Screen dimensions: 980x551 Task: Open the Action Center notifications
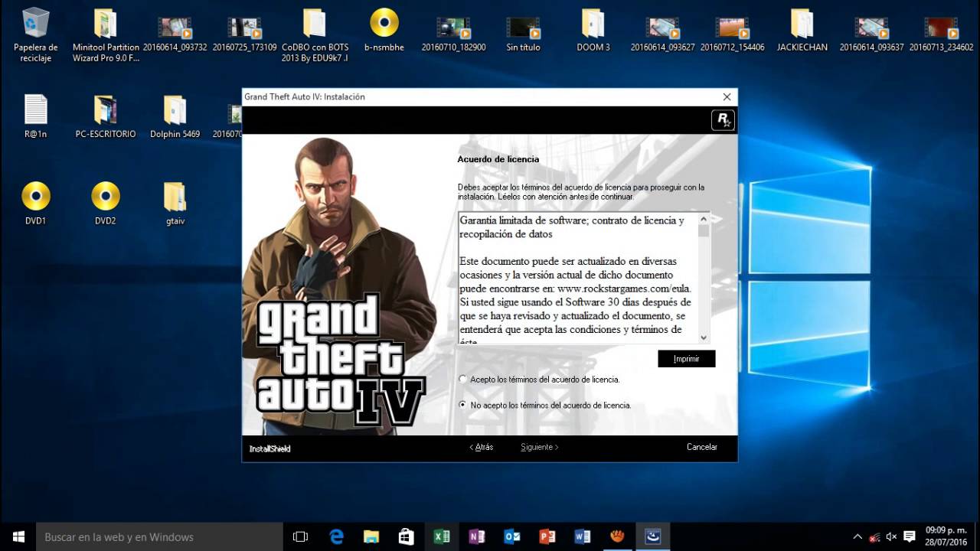(909, 536)
